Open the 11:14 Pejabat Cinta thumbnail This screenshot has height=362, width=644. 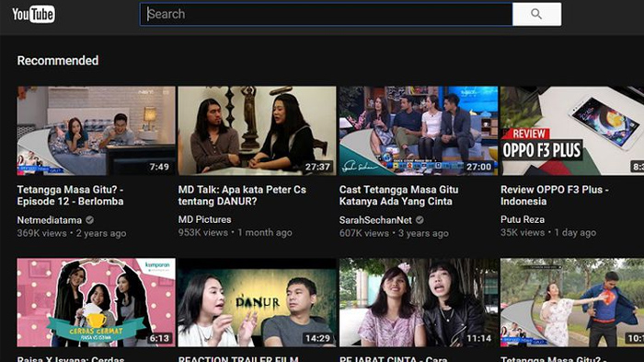click(x=419, y=302)
